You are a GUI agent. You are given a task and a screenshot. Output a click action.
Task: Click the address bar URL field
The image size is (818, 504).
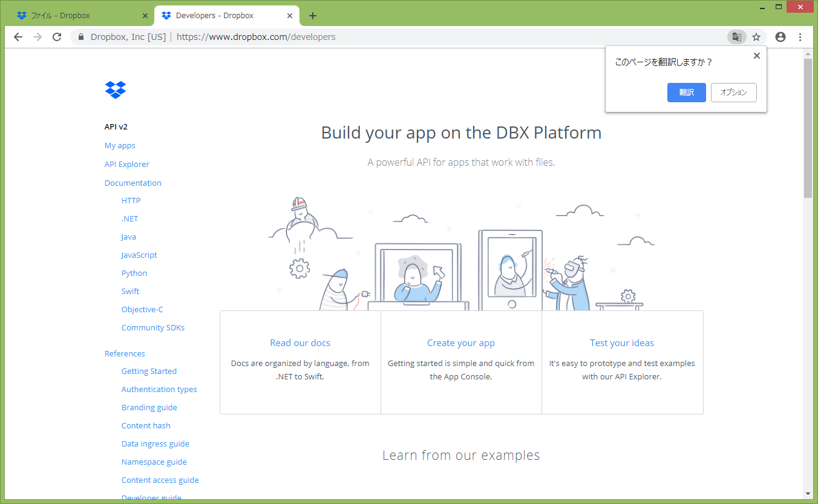click(399, 37)
